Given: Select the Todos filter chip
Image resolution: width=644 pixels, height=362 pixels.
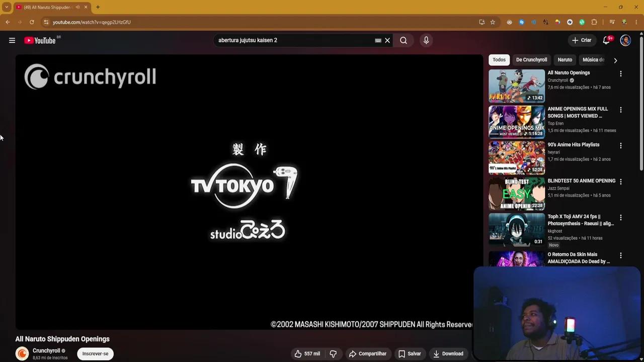Looking at the screenshot, I should pyautogui.click(x=499, y=60).
